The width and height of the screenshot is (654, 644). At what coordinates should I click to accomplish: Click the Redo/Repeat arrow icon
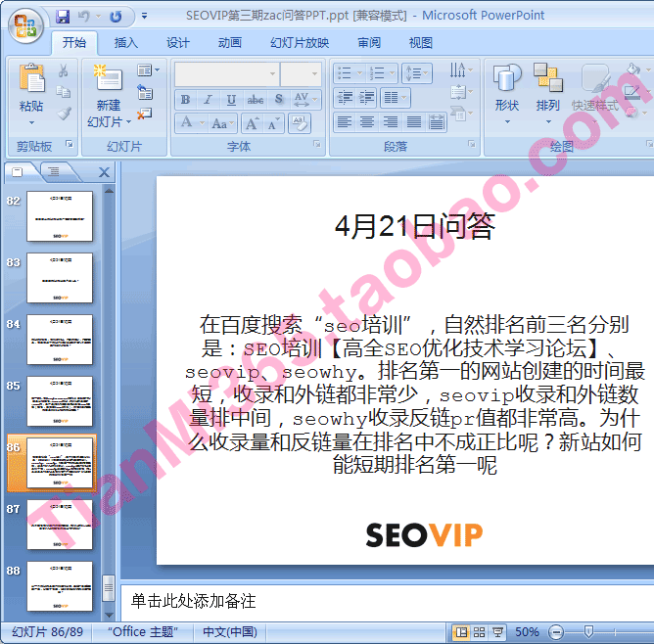point(116,17)
